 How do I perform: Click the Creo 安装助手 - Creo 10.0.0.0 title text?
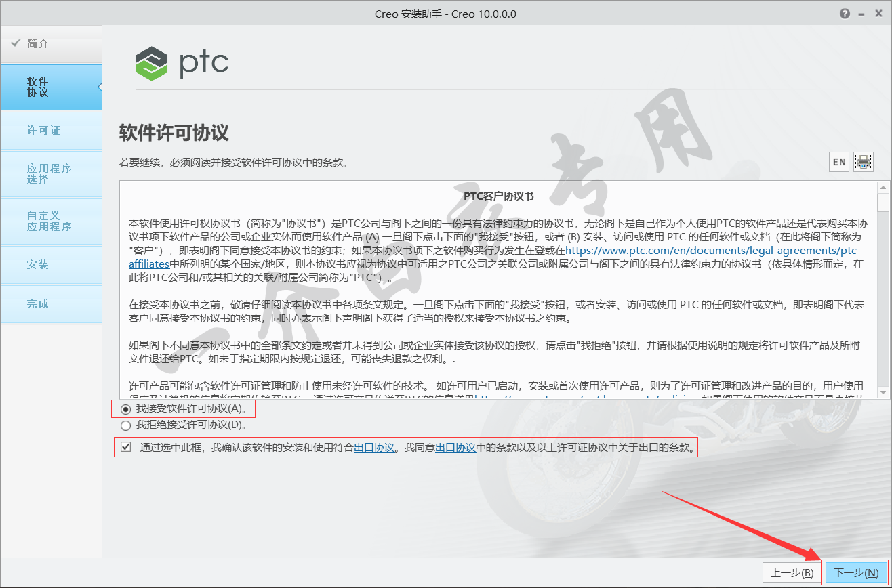pyautogui.click(x=445, y=14)
